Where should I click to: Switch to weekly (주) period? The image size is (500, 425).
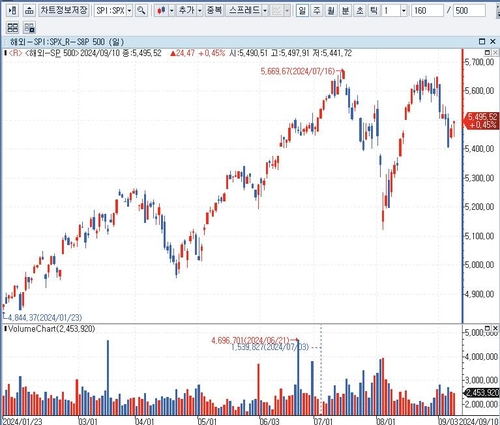pos(316,11)
